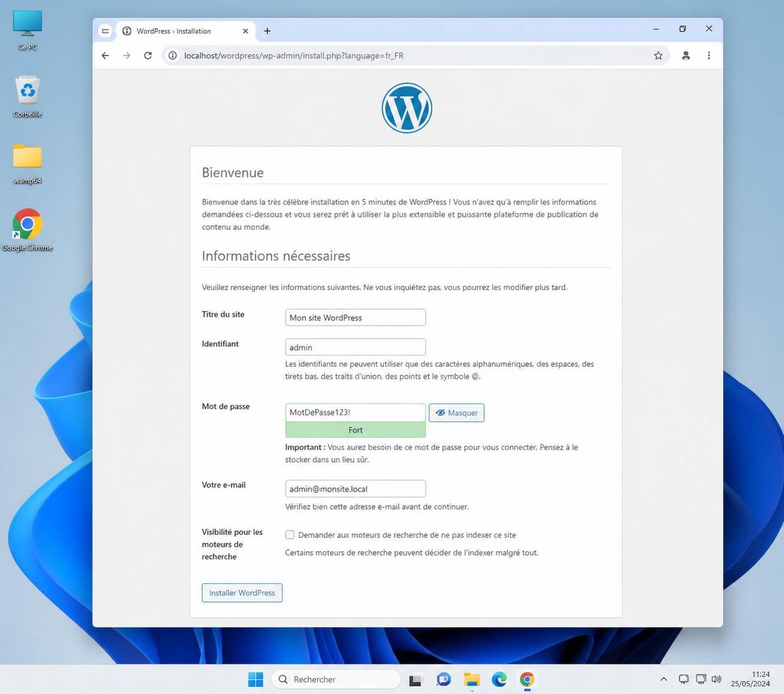Focus the Titre du site field
Image resolution: width=784 pixels, height=694 pixels.
tap(355, 318)
